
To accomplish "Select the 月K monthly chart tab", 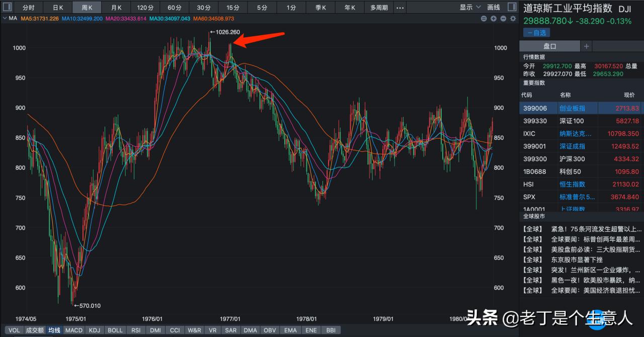I will tap(116, 8).
